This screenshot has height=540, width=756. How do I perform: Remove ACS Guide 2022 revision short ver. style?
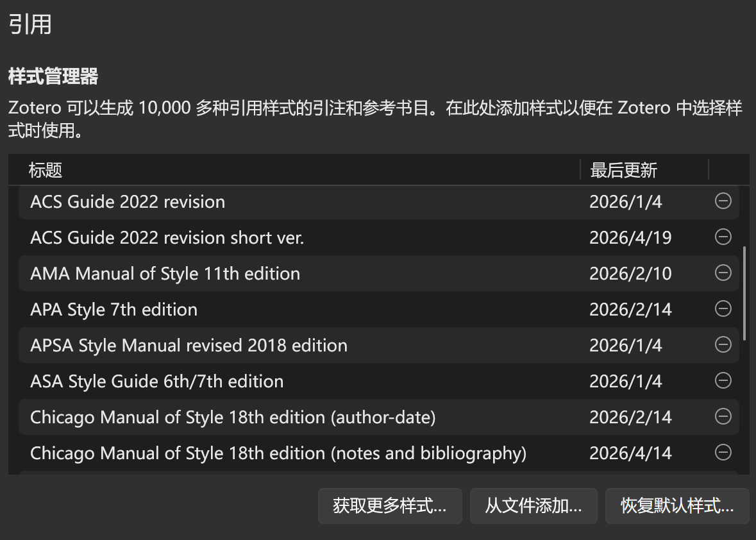tap(723, 237)
